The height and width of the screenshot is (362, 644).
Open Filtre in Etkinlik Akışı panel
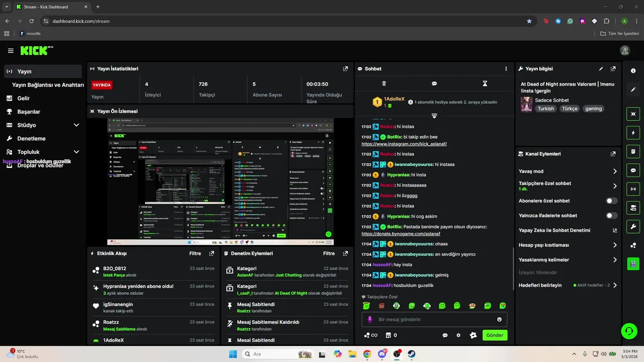[x=195, y=253]
